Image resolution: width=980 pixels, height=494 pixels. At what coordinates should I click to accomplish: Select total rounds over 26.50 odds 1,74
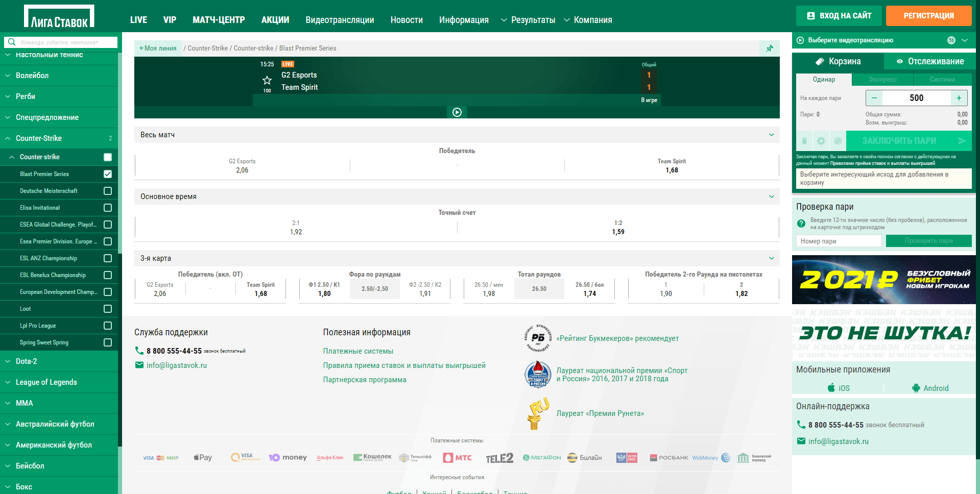(589, 289)
